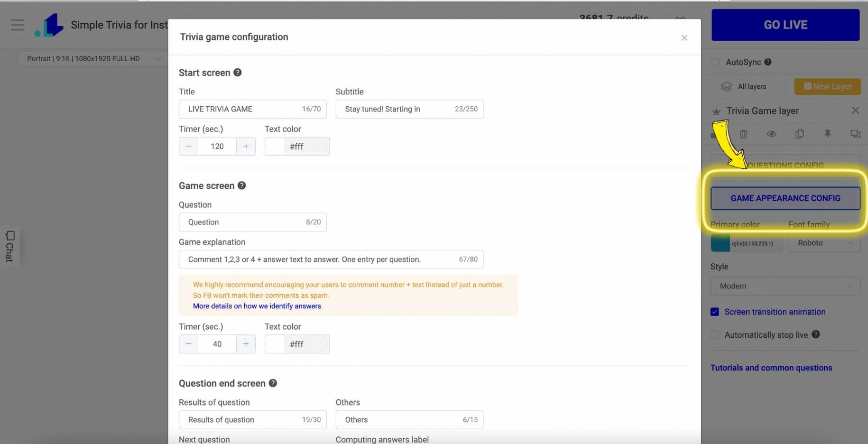Click the Game screen #fff hex field
The image size is (868, 444).
[306, 344]
